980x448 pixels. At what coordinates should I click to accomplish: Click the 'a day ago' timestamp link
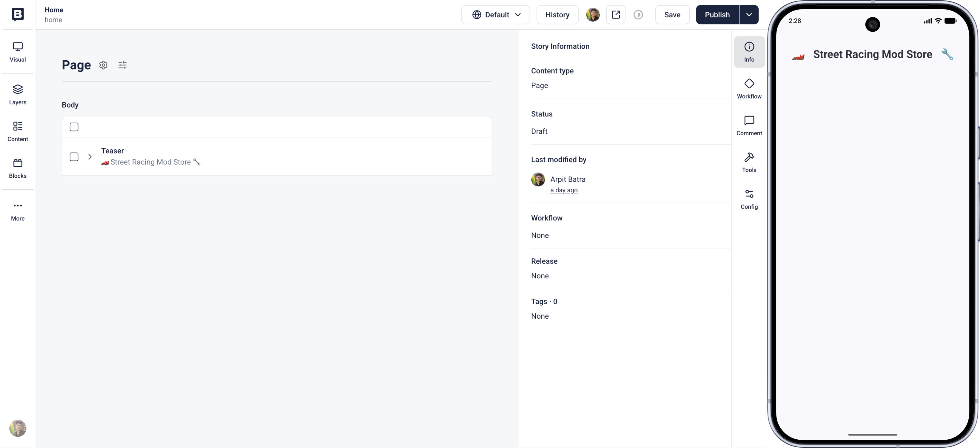(564, 190)
